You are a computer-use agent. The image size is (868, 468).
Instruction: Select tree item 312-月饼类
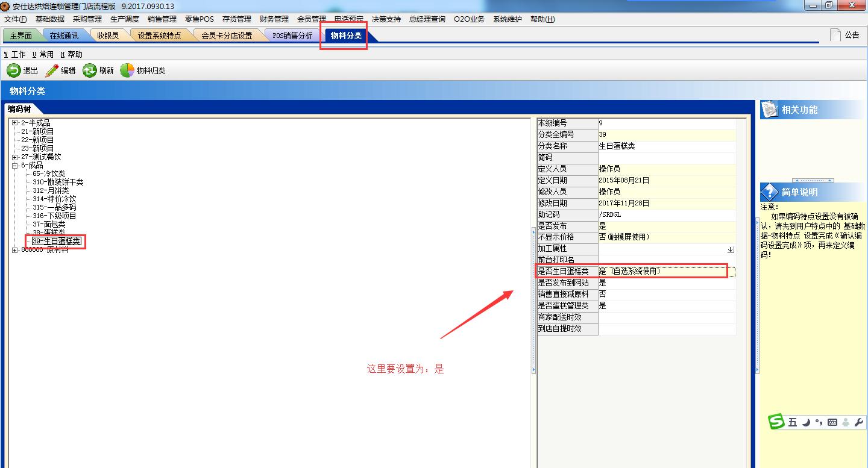(51, 190)
